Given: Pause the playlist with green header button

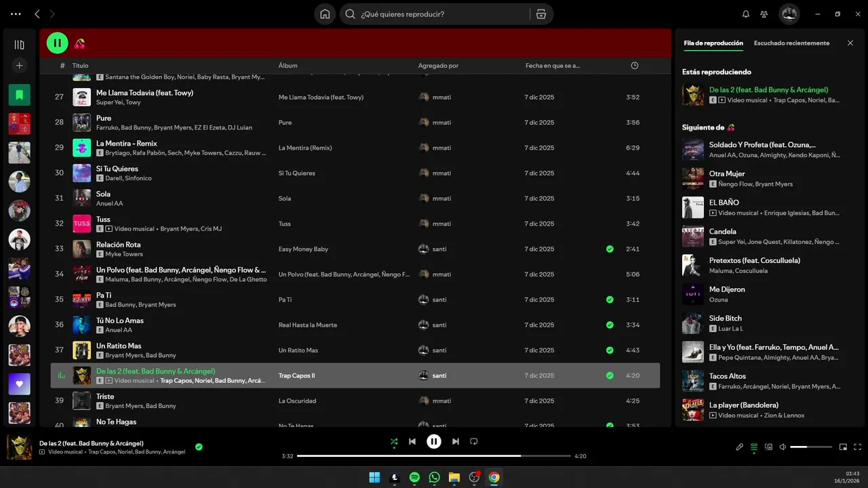Looking at the screenshot, I should click(57, 43).
